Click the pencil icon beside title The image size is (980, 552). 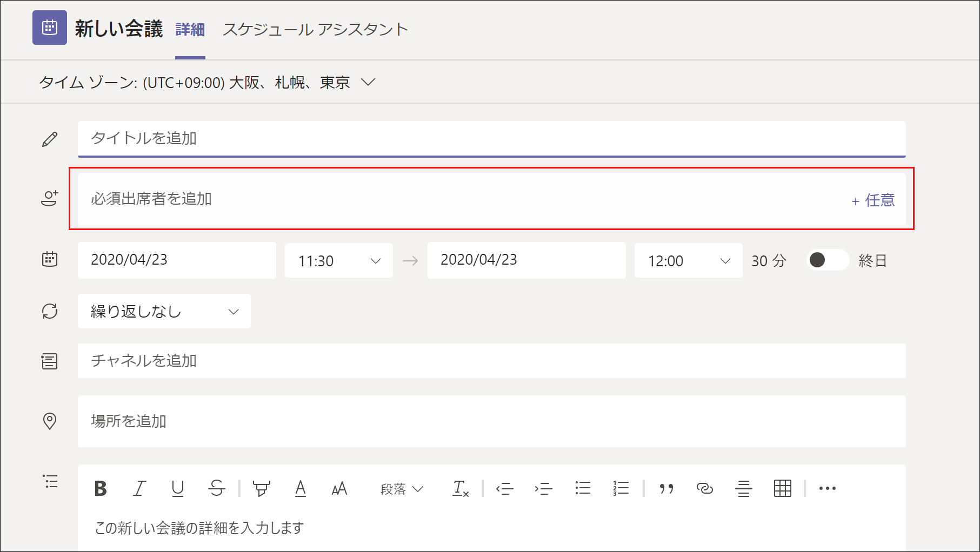[x=50, y=139]
